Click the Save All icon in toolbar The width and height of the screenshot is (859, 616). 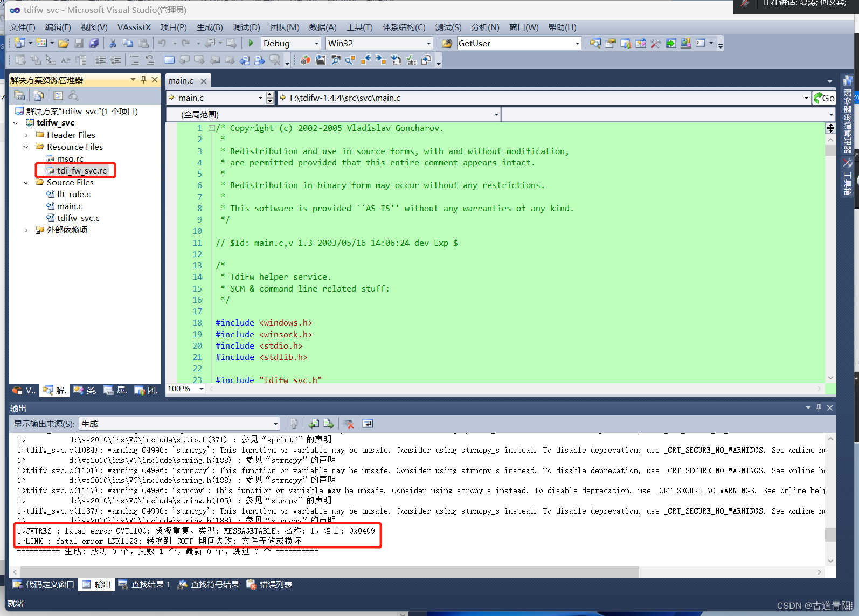pyautogui.click(x=94, y=43)
